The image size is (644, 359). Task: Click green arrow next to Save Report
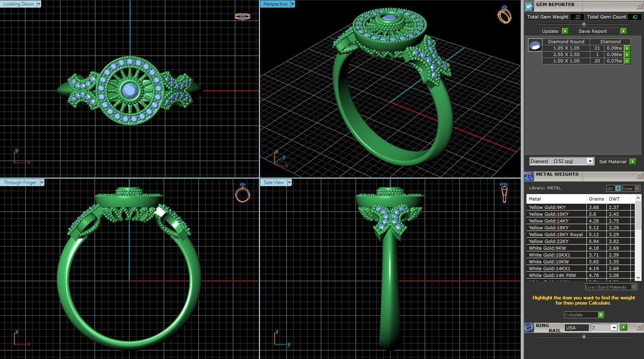tap(623, 31)
